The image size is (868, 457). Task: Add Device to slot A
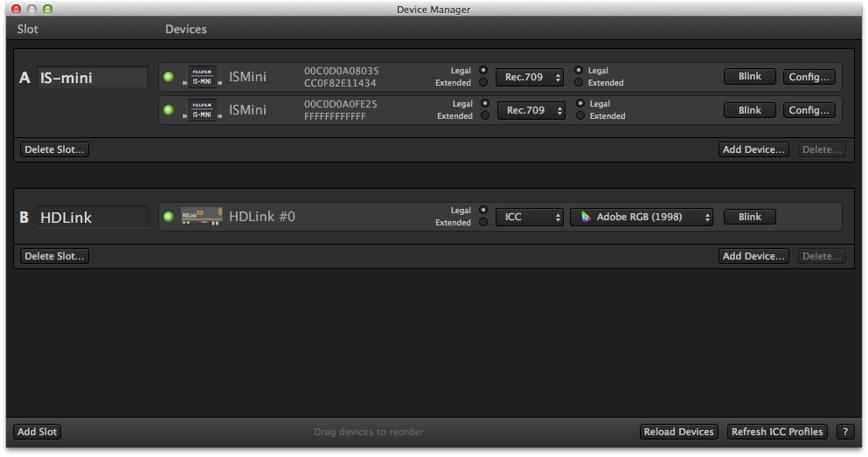[x=753, y=149]
